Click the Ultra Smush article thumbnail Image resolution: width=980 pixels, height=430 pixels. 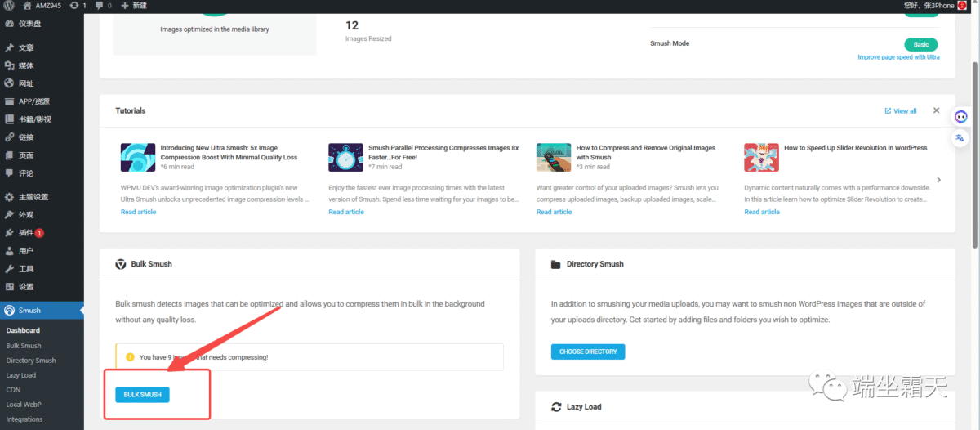pos(137,157)
